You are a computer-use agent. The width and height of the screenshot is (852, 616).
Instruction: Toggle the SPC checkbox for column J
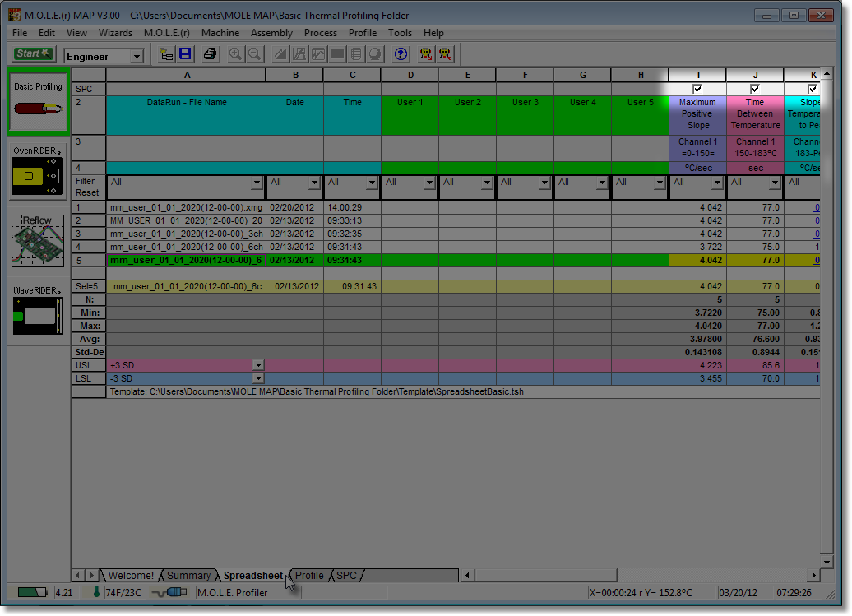pos(755,89)
